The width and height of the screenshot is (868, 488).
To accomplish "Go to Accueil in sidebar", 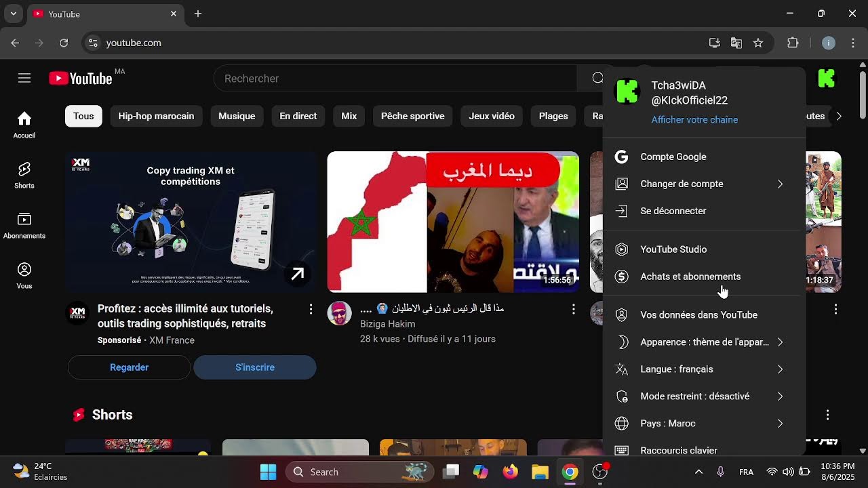I will 24,125.
